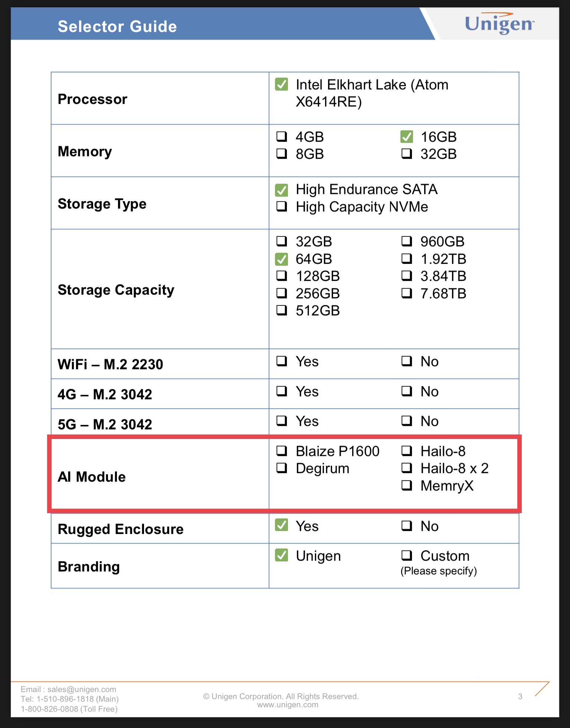Select the 32GB memory checkbox

(x=407, y=154)
